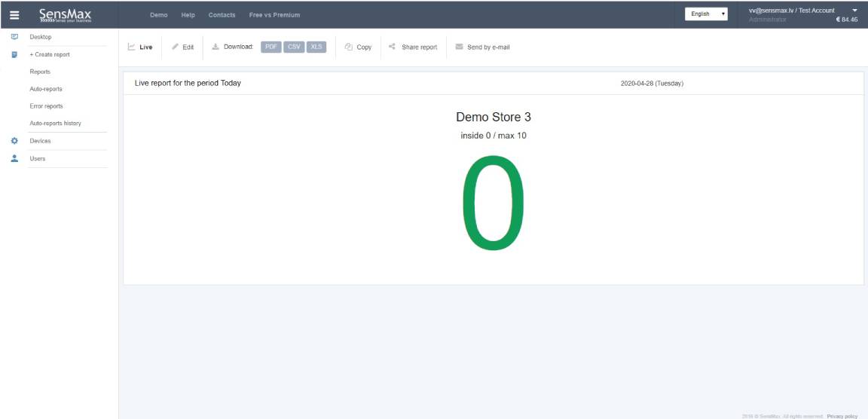Click the Edit pencil icon
Viewport: 868px width, 419px height.
[175, 47]
